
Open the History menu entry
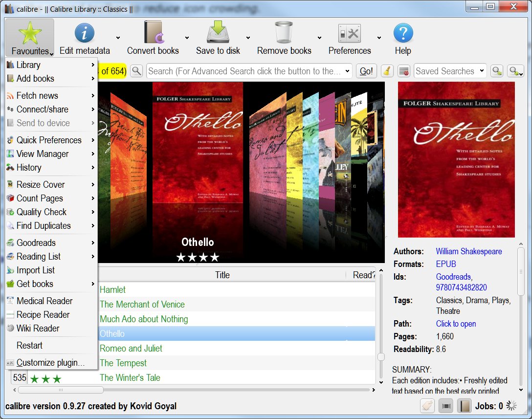(x=51, y=167)
